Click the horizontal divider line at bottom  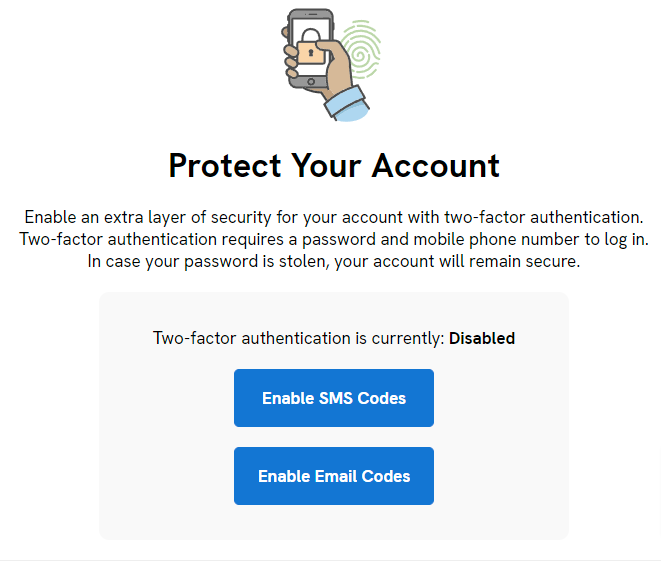pos(330,560)
